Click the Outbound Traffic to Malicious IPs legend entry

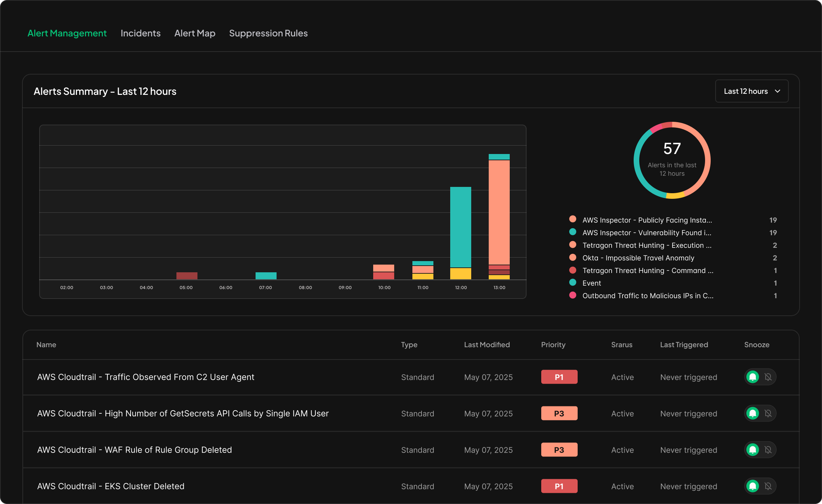[648, 296]
